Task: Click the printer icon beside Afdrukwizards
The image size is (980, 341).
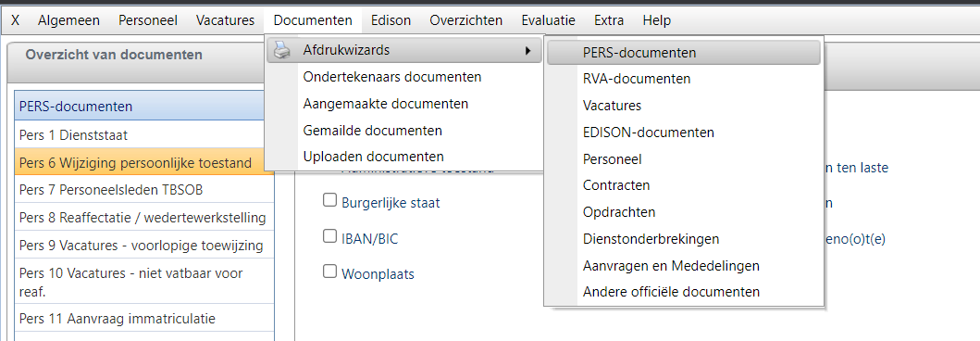Action: click(283, 50)
